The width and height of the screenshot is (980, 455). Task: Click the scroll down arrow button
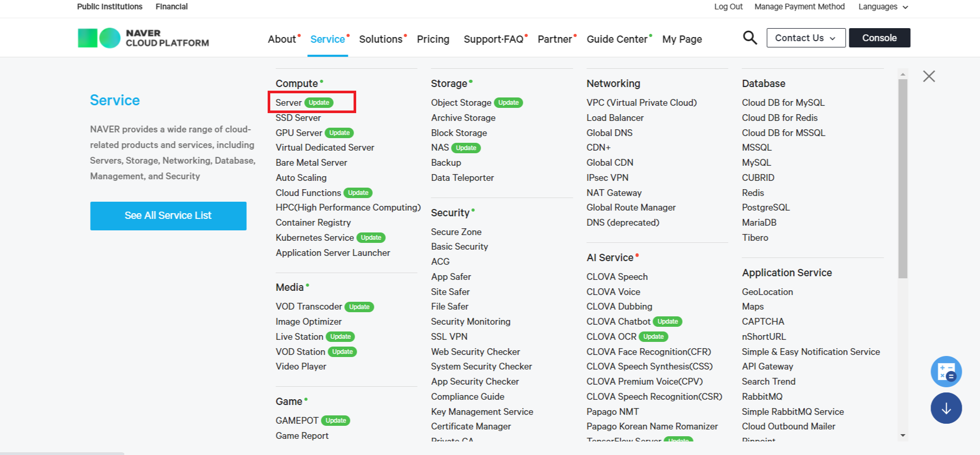[x=946, y=408]
